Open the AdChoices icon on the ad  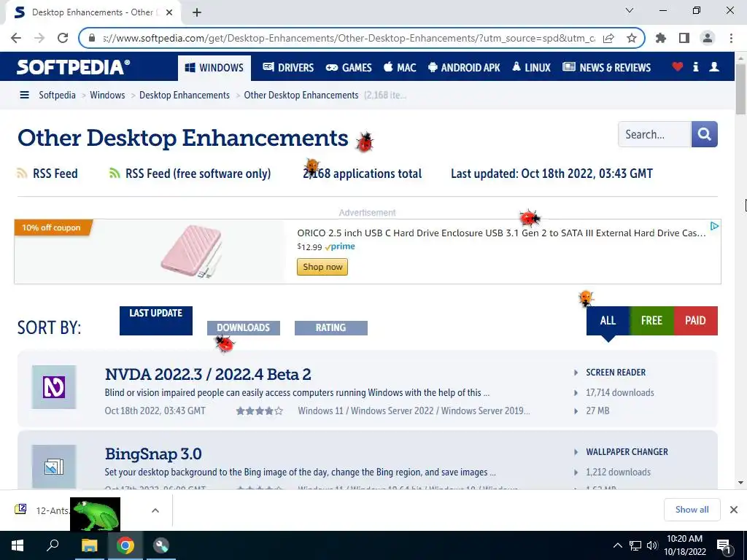[x=714, y=226]
